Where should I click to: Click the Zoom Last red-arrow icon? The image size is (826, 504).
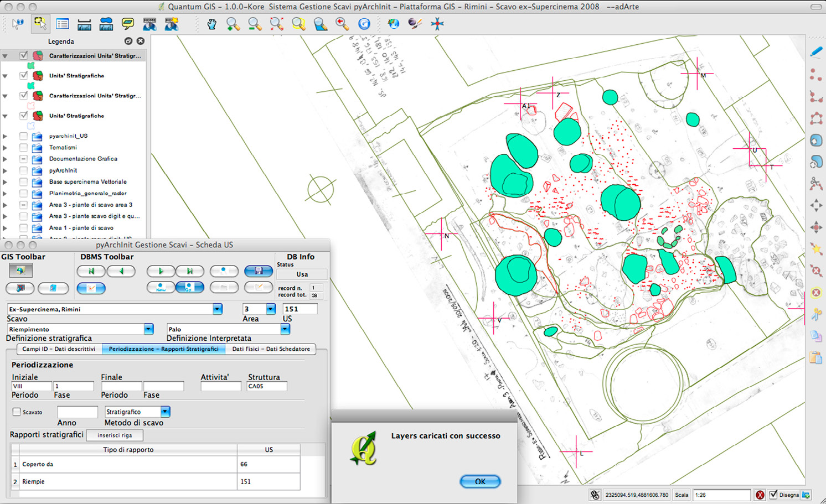(x=342, y=24)
